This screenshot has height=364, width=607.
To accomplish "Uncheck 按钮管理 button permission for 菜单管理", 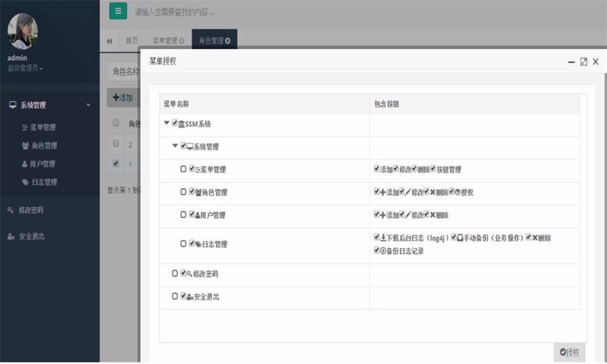I will point(433,168).
